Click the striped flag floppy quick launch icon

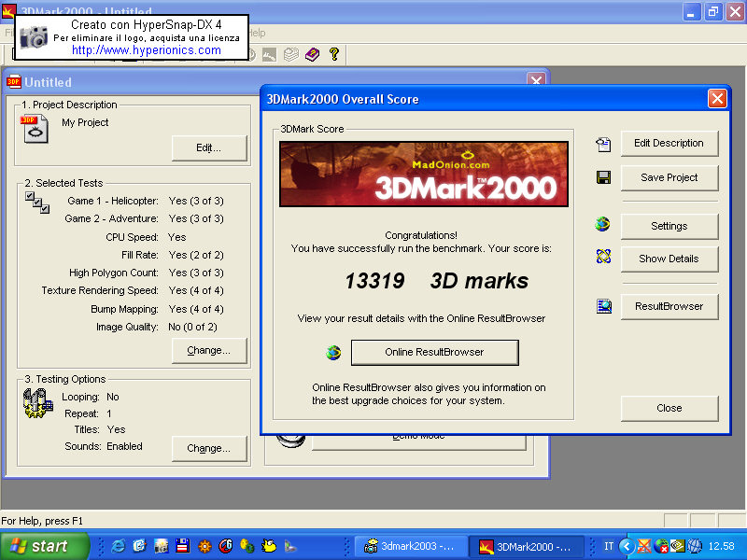pyautogui.click(x=182, y=546)
